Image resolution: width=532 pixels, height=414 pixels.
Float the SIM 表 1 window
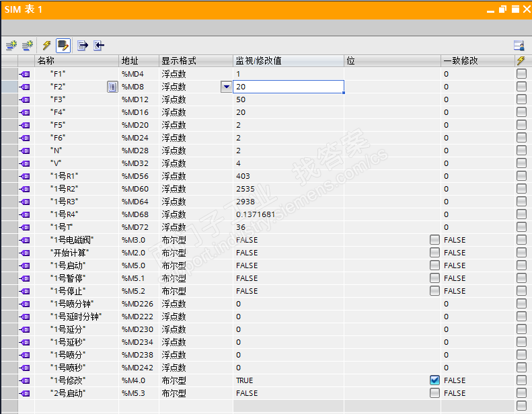pyautogui.click(x=503, y=9)
